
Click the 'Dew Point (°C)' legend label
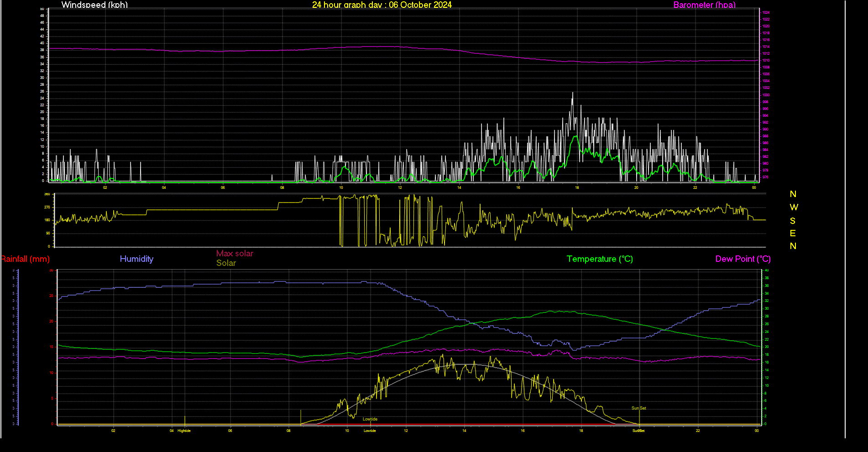[743, 259]
